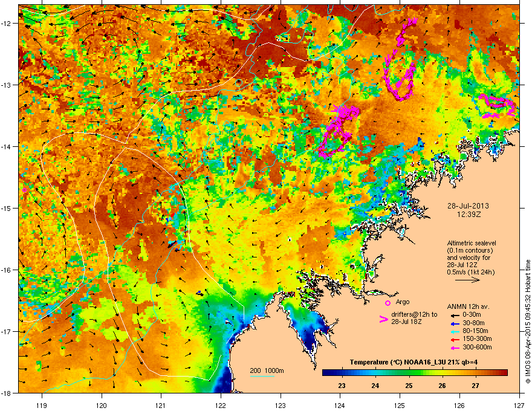Click the latitude axis label '-15'
532x411 pixels.
(6, 208)
